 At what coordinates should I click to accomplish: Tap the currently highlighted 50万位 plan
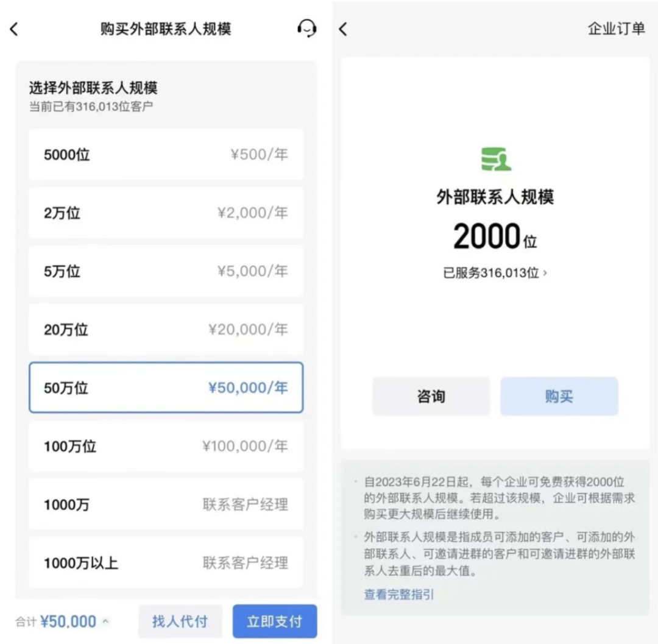pyautogui.click(x=165, y=388)
